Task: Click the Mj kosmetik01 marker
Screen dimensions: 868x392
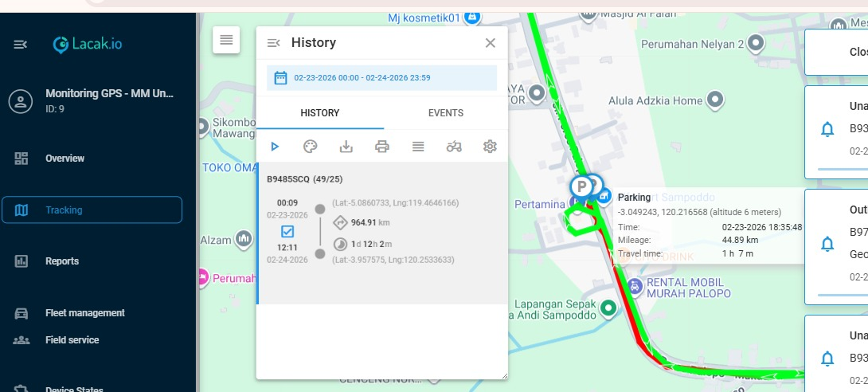Action: (472, 18)
